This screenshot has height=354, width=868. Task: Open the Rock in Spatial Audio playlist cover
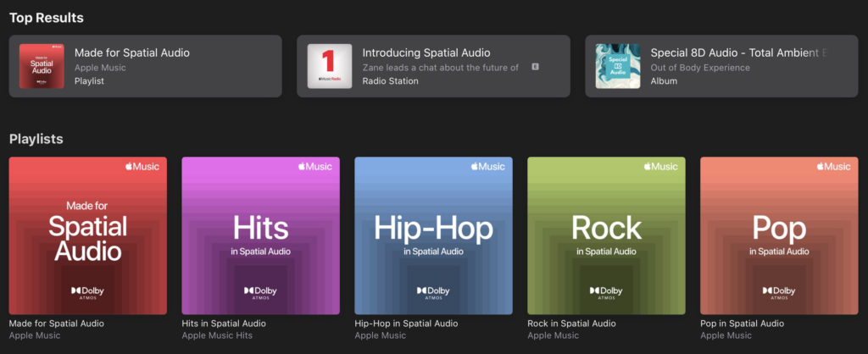[606, 235]
